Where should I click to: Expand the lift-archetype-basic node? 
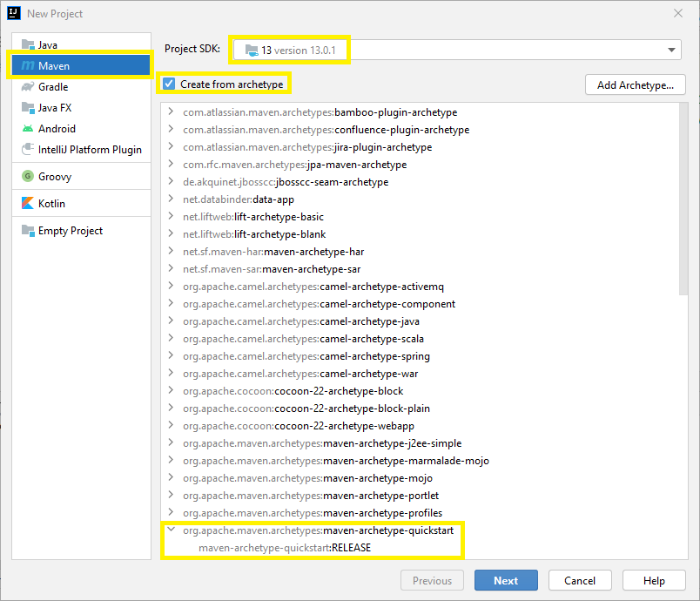click(171, 216)
